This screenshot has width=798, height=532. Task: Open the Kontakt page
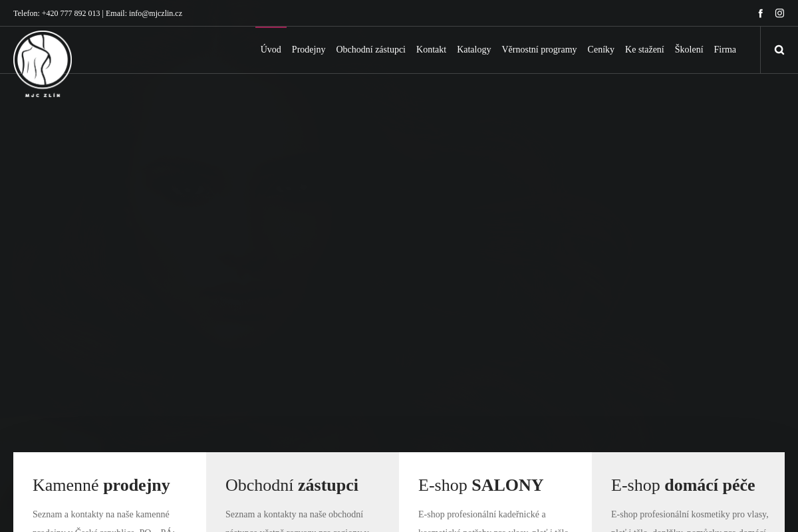coord(431,49)
